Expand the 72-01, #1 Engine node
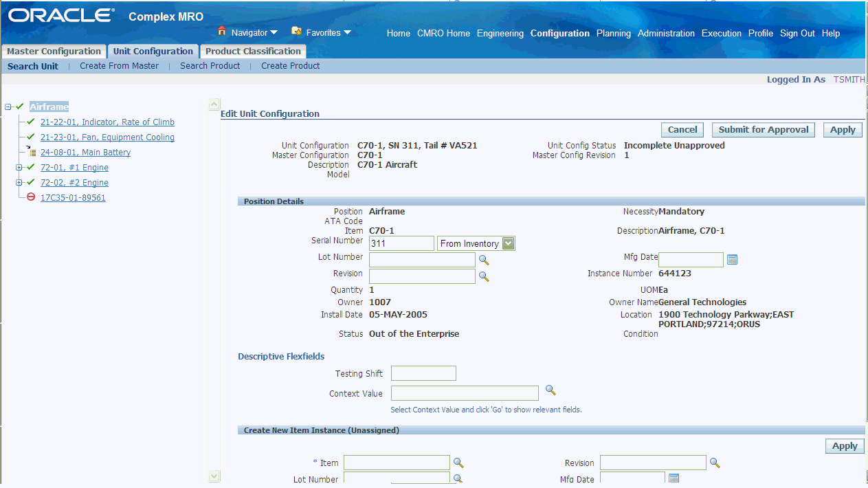Screen dimensions: 868x488 [19, 167]
